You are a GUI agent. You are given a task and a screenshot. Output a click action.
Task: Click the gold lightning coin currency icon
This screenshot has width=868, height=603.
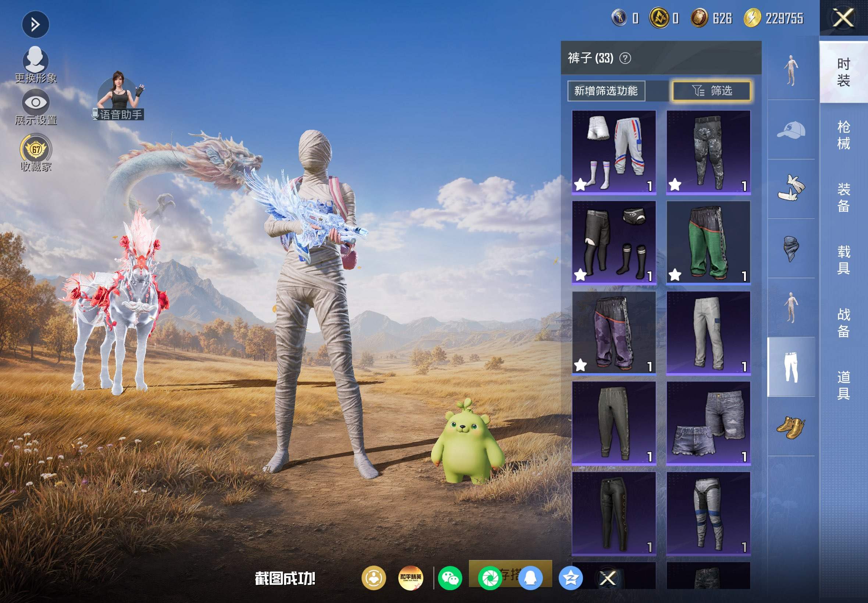click(753, 18)
